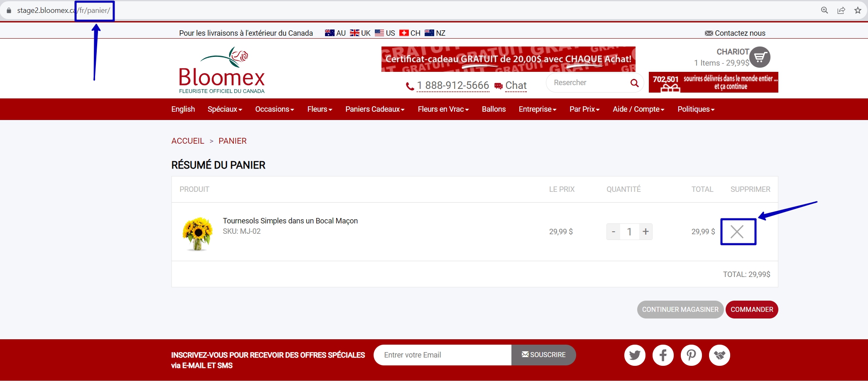Click the browser share page icon
Screen dimensions: 868x387
841,10
